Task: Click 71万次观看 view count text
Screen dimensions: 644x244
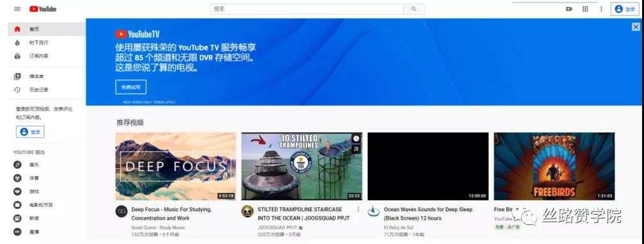Action: (x=395, y=234)
